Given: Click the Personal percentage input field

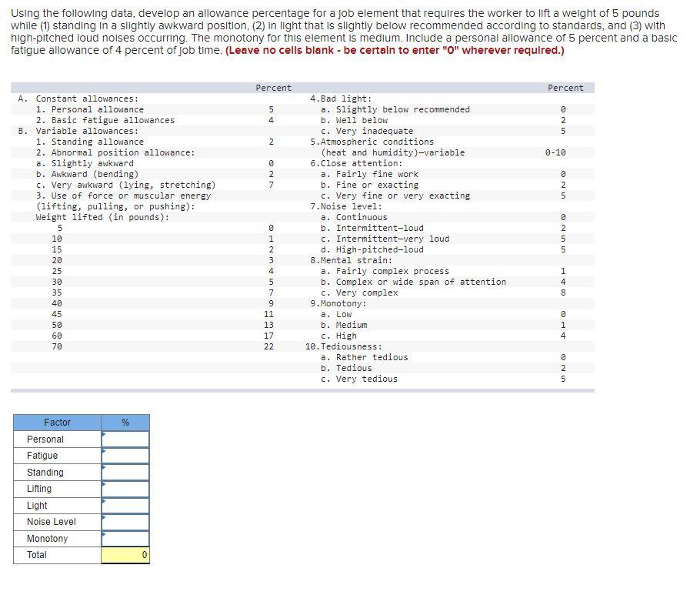Looking at the screenshot, I should point(125,439).
